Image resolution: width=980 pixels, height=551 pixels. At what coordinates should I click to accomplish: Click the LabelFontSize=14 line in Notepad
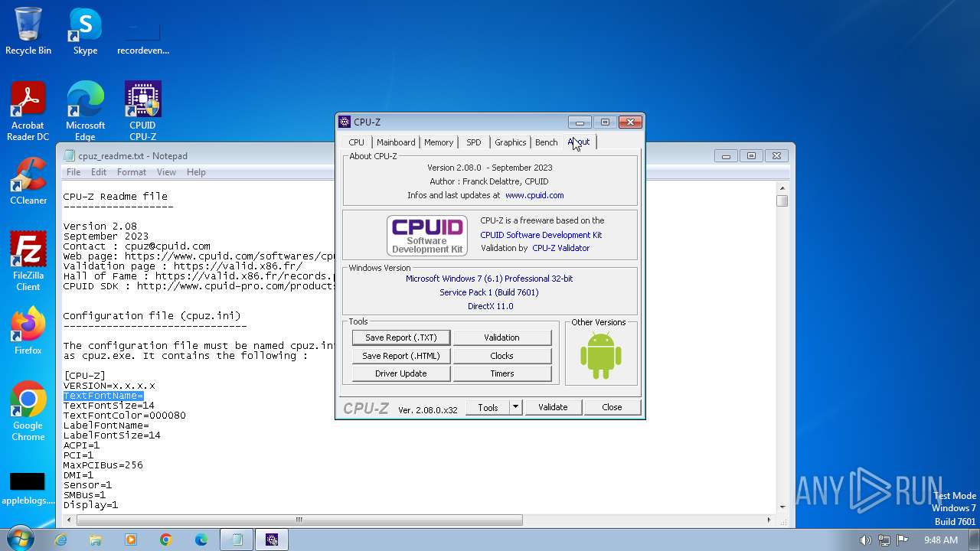point(112,435)
